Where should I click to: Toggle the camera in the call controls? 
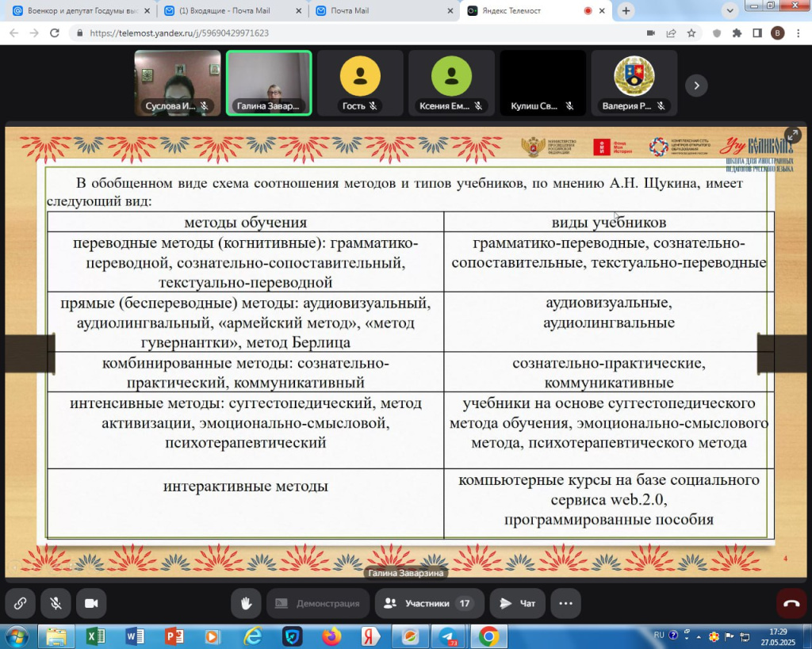click(x=91, y=604)
